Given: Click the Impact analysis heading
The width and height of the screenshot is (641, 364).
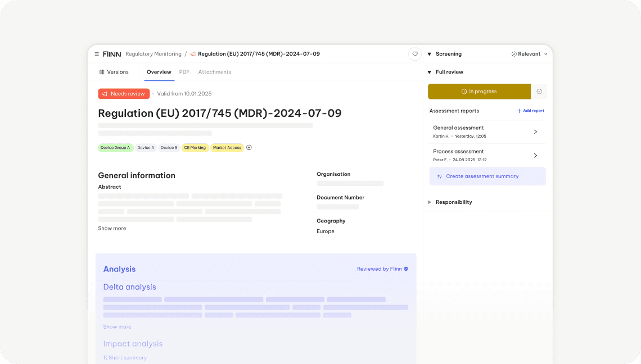Looking at the screenshot, I should (x=133, y=344).
